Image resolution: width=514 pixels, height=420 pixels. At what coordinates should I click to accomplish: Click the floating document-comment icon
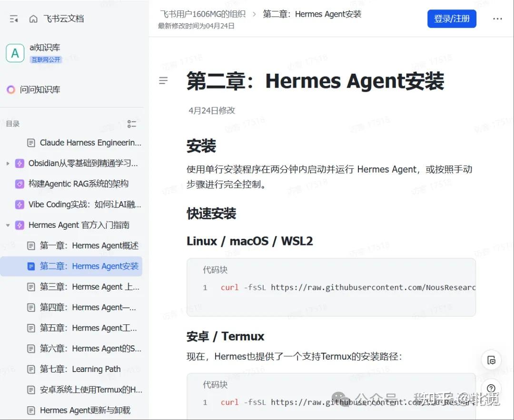pos(491,360)
